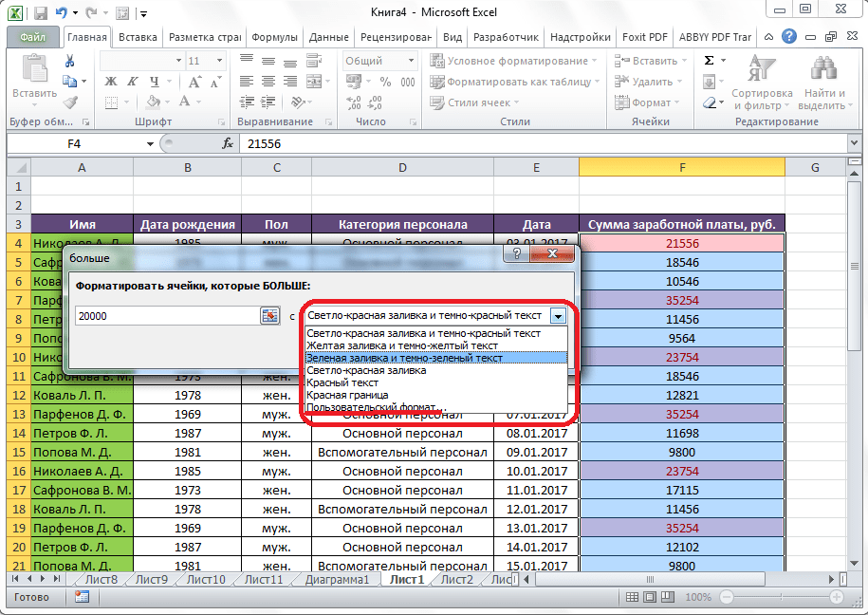
Task: Click the AutoSum sigma icon
Action: [710, 61]
